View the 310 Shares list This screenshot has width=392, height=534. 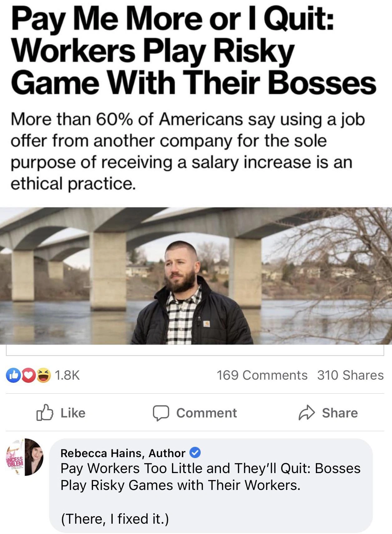[350, 375]
